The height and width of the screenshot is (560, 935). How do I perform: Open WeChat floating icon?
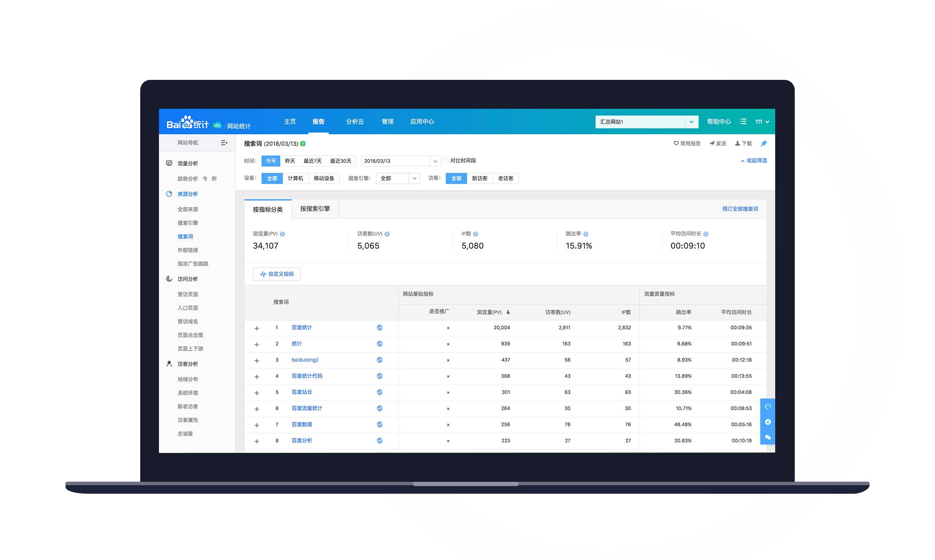pyautogui.click(x=768, y=437)
